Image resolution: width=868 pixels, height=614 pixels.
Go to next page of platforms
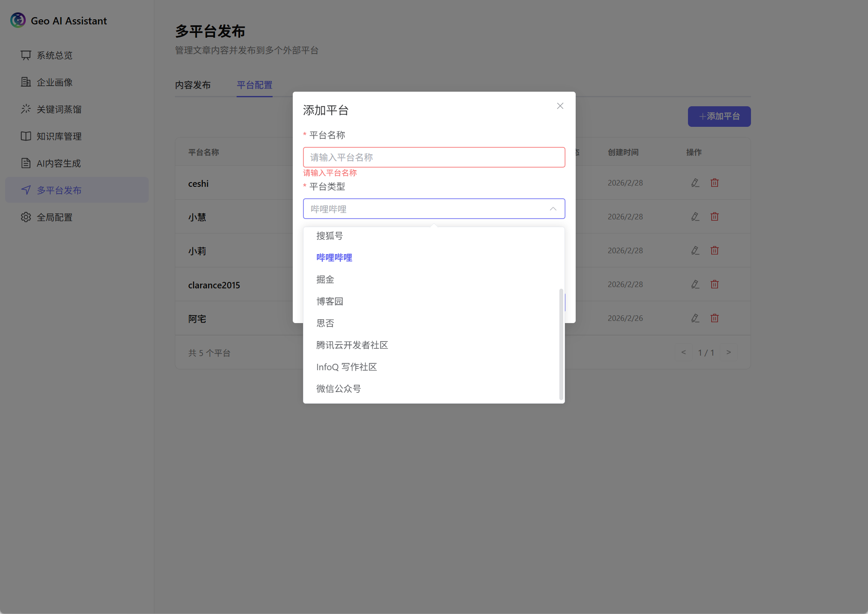(x=729, y=352)
